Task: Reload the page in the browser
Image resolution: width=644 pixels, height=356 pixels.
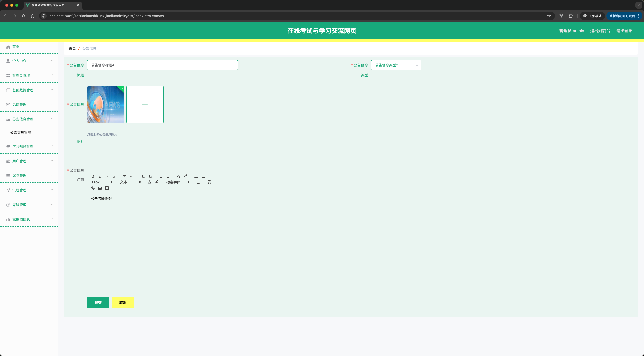Action: coord(24,16)
